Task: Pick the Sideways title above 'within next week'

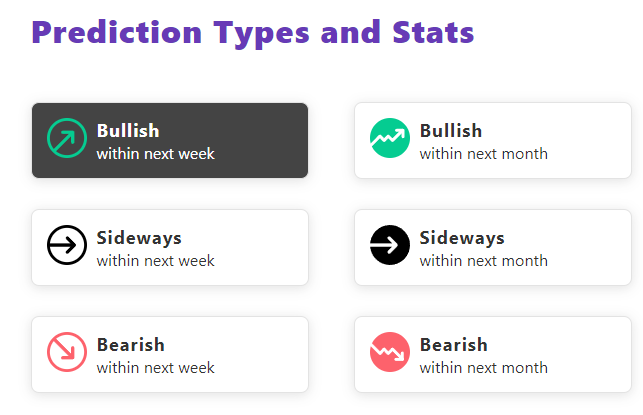Action: click(139, 238)
